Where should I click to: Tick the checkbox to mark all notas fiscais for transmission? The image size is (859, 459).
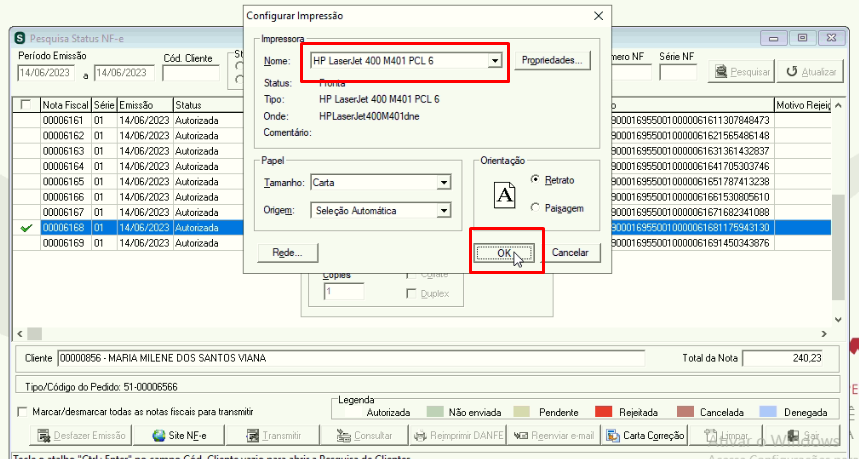[x=22, y=411]
